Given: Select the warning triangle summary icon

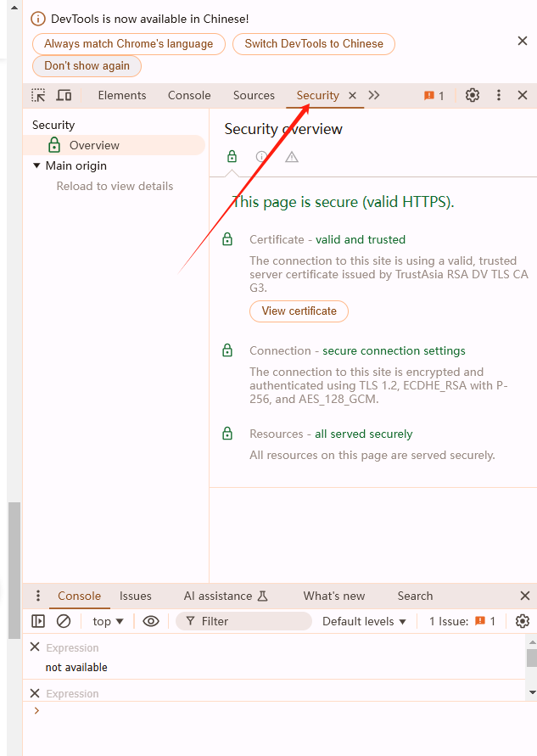Looking at the screenshot, I should coord(292,157).
